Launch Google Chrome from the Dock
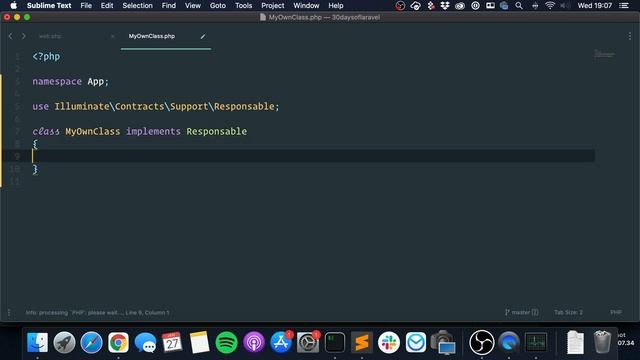 [118, 342]
